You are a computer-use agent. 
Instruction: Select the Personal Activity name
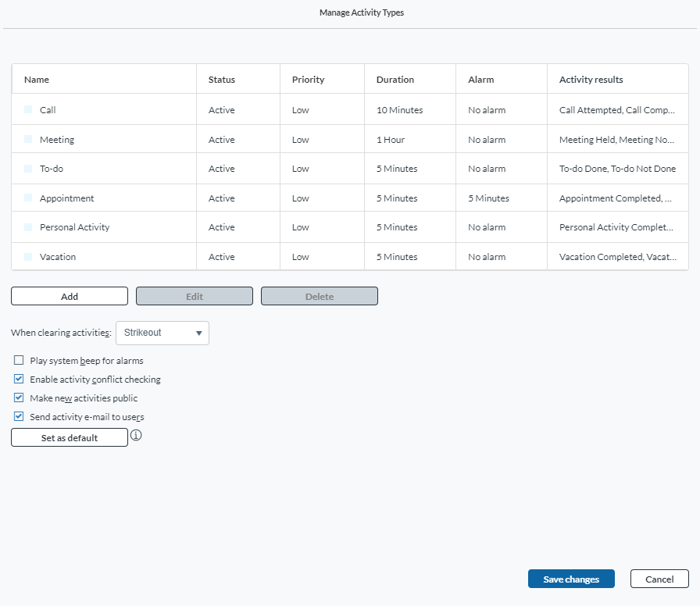pyautogui.click(x=74, y=227)
